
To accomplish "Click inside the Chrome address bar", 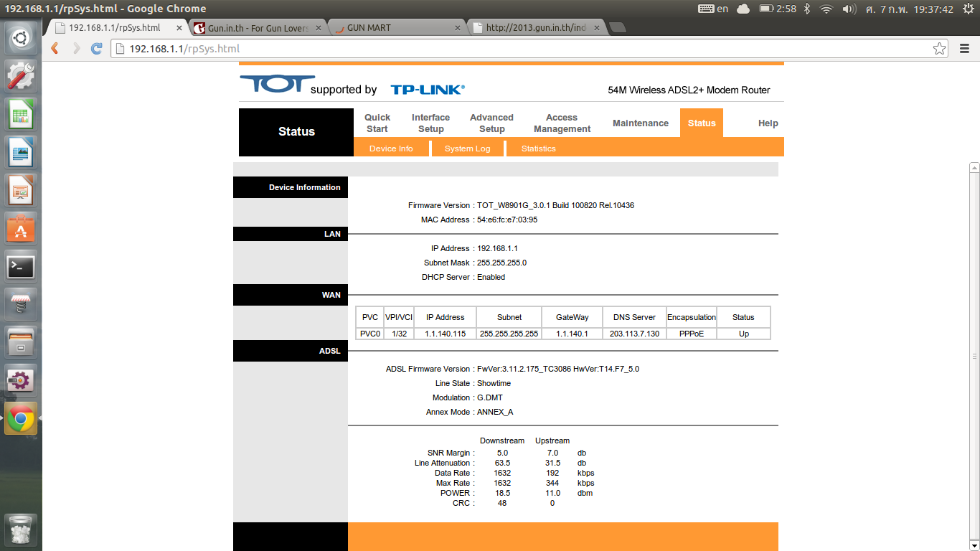I will (287, 49).
